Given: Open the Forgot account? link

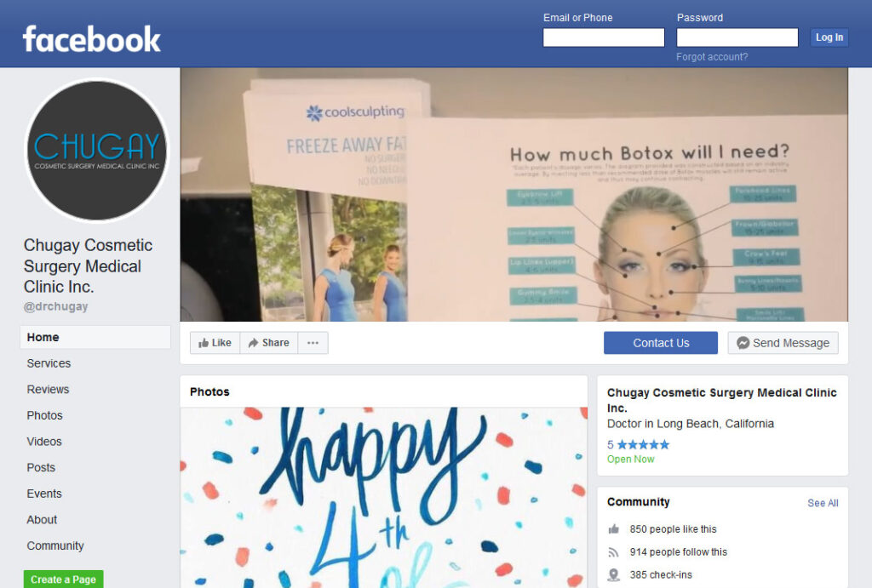Looking at the screenshot, I should 712,57.
